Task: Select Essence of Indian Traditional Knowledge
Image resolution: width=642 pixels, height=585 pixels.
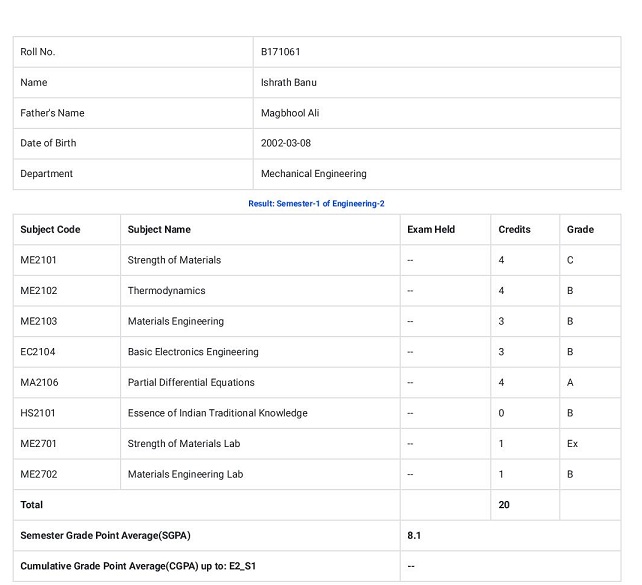Action: click(217, 413)
